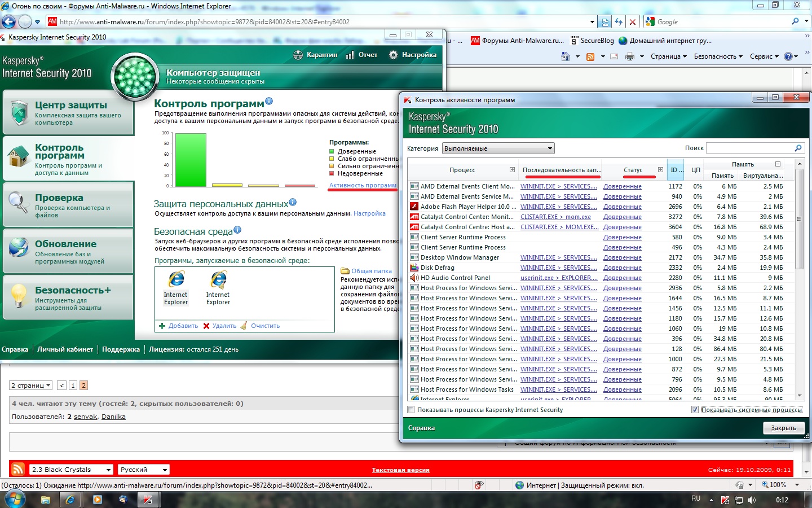Expand the Процесс column plus box
The height and width of the screenshot is (508, 812).
pyautogui.click(x=512, y=169)
